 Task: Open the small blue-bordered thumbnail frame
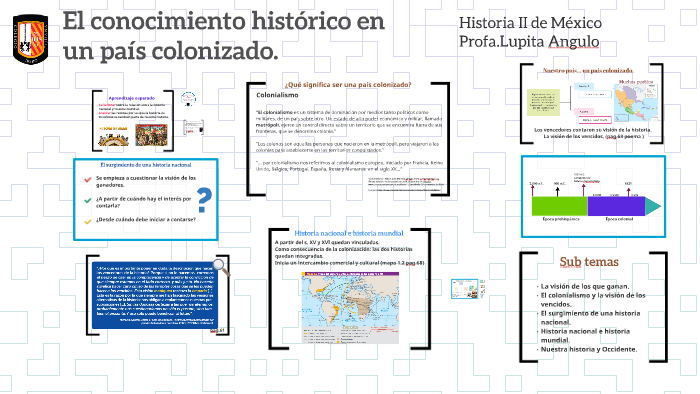coord(464,289)
